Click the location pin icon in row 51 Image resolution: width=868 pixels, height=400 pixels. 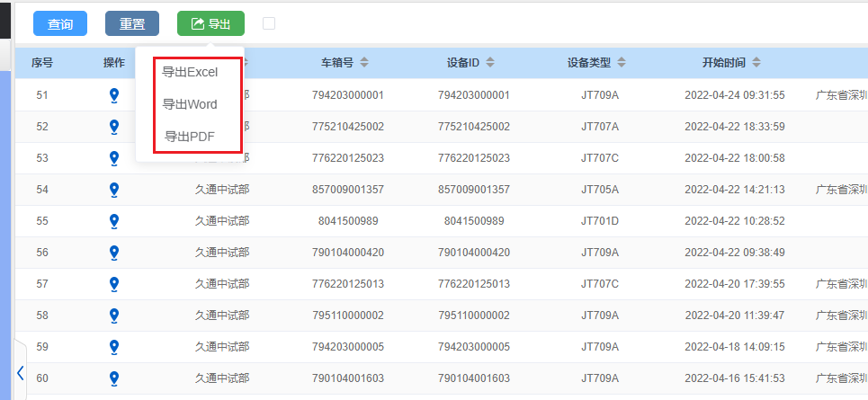coord(114,95)
